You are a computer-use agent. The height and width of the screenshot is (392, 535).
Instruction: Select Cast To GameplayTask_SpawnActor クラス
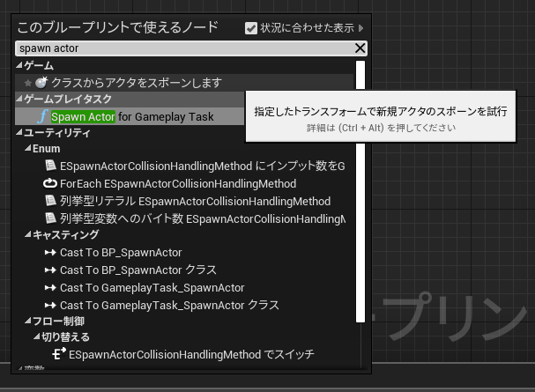[x=169, y=305]
